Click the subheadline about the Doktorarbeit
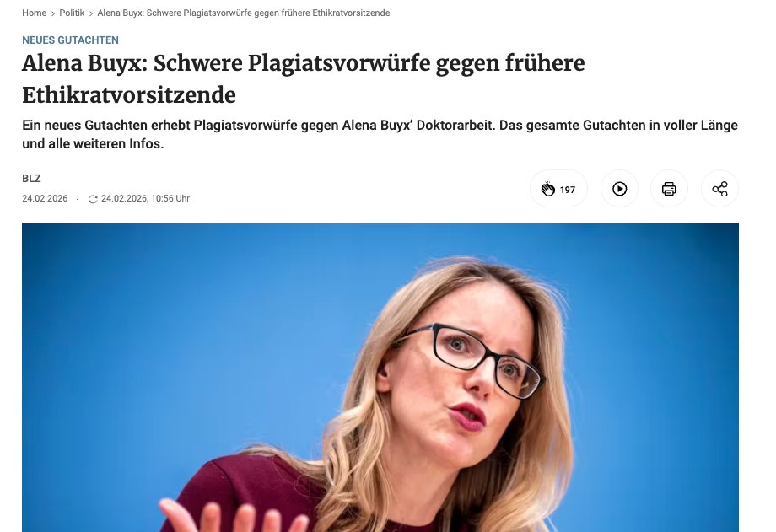 coord(380,134)
